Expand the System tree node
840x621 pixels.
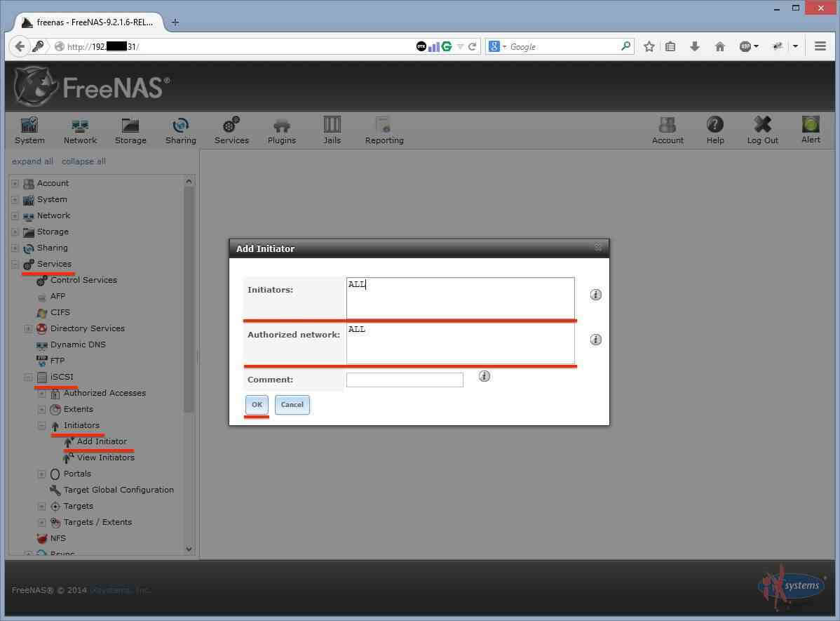pos(15,199)
